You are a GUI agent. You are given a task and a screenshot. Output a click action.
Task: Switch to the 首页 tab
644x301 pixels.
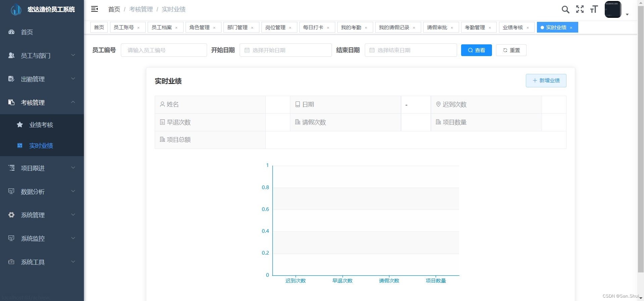[x=99, y=27]
